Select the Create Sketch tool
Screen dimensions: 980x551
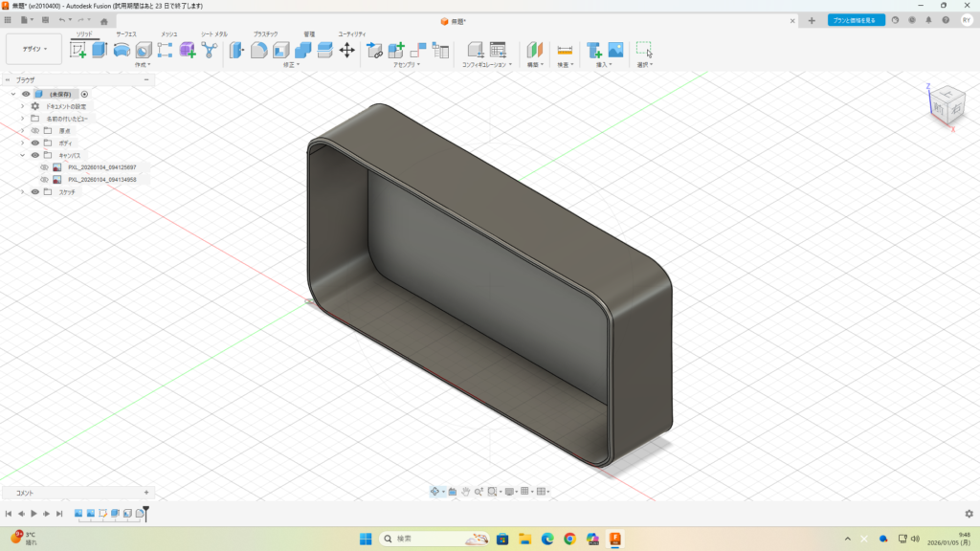(x=78, y=50)
